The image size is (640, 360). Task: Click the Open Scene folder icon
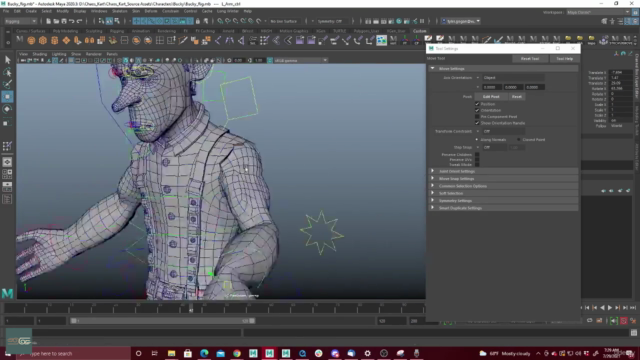(56, 21)
